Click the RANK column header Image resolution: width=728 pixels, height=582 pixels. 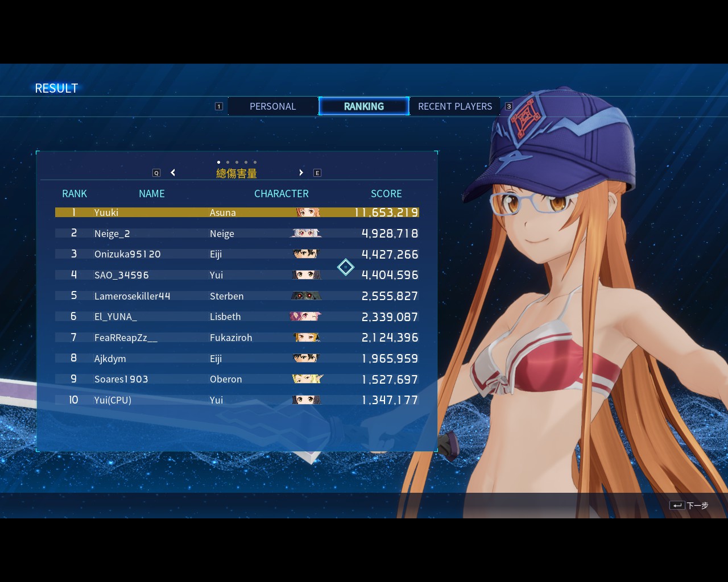75,194
